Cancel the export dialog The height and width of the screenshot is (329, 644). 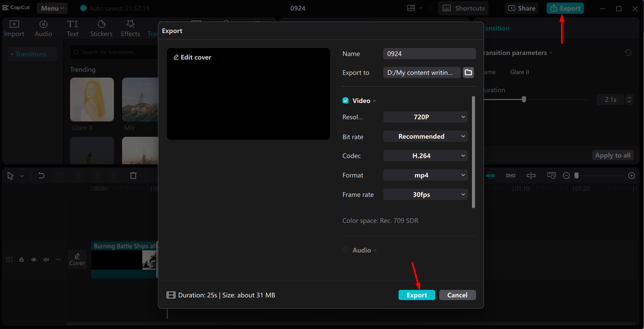point(457,295)
